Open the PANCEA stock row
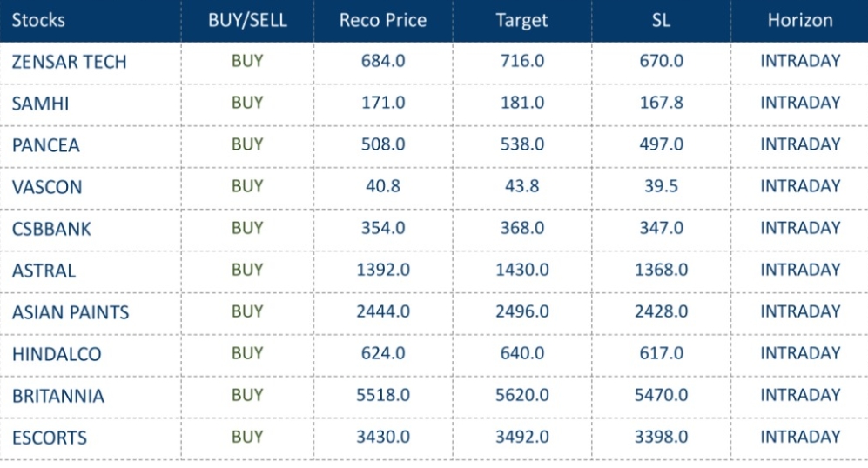868x468 pixels. pos(45,145)
